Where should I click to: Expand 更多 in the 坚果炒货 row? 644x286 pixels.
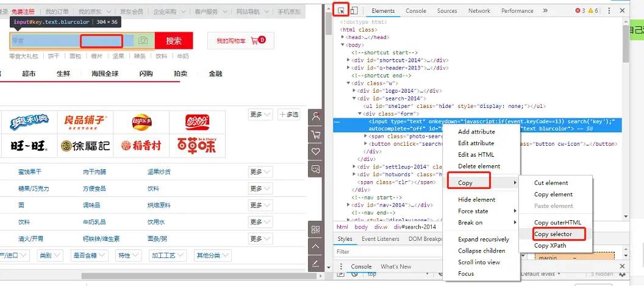pyautogui.click(x=260, y=172)
